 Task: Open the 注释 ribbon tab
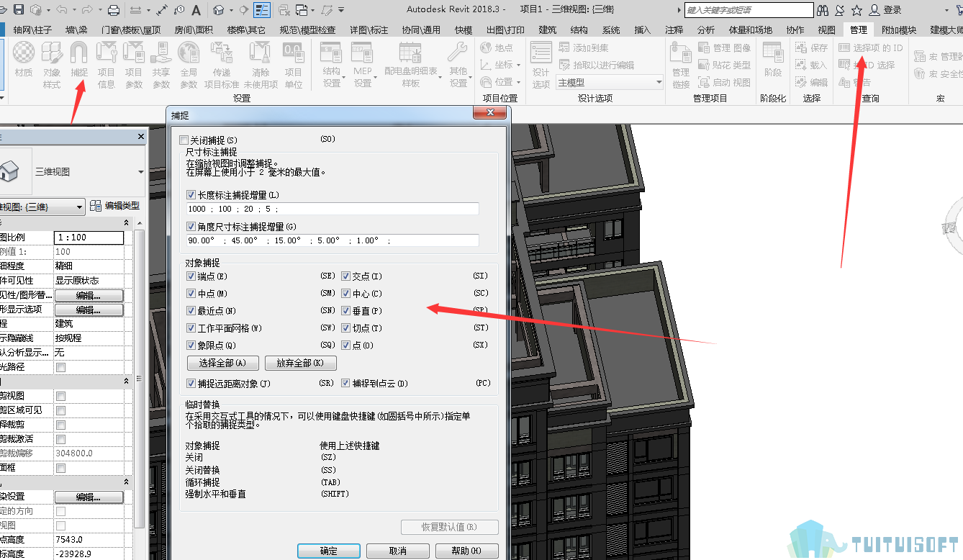click(674, 30)
